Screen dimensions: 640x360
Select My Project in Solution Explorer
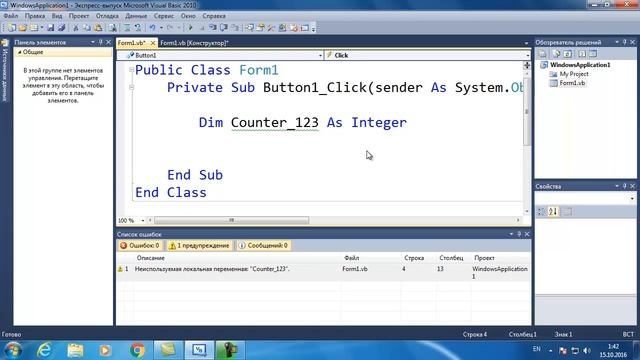574,74
